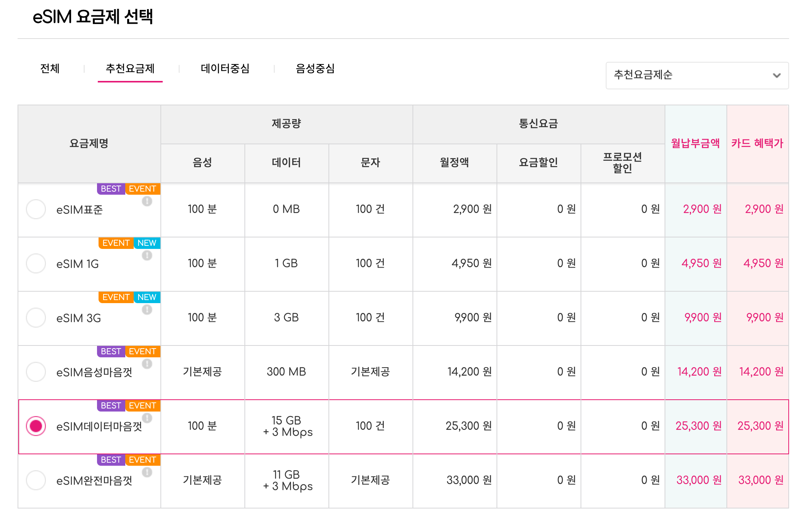The height and width of the screenshot is (523, 812).
Task: Select the eSIM 1G radio button
Action: click(36, 263)
